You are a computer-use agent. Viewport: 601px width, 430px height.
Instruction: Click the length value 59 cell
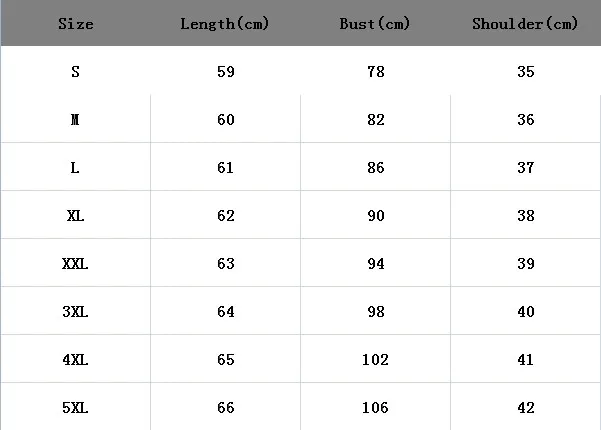point(225,72)
